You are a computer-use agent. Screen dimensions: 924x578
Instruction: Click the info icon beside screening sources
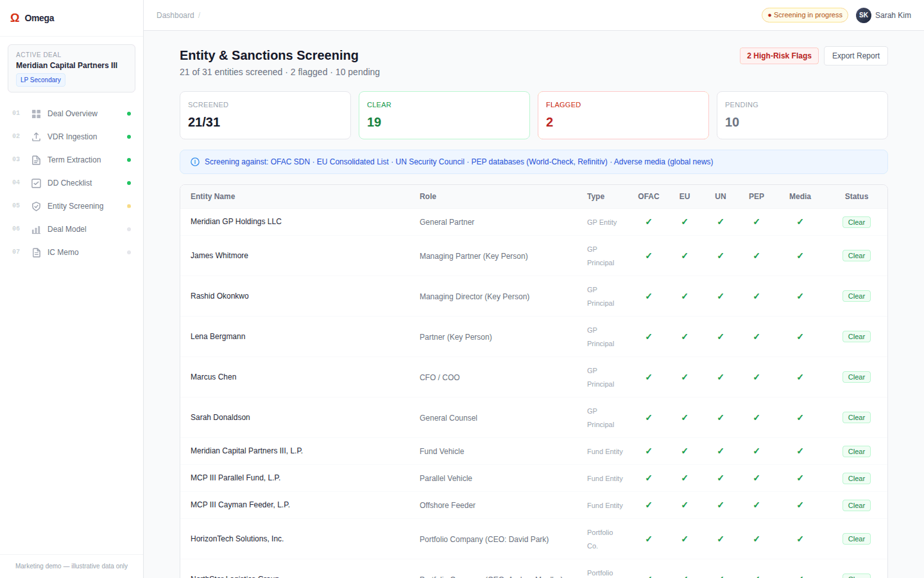pyautogui.click(x=195, y=162)
